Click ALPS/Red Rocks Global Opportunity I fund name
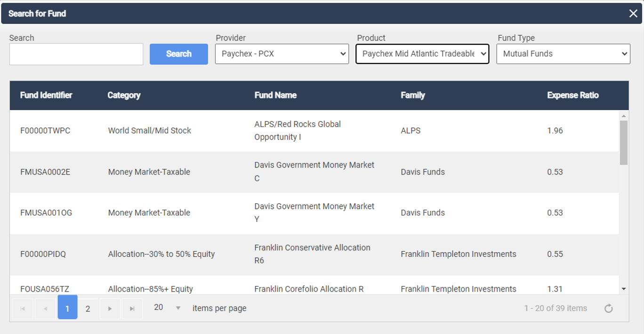 point(298,131)
